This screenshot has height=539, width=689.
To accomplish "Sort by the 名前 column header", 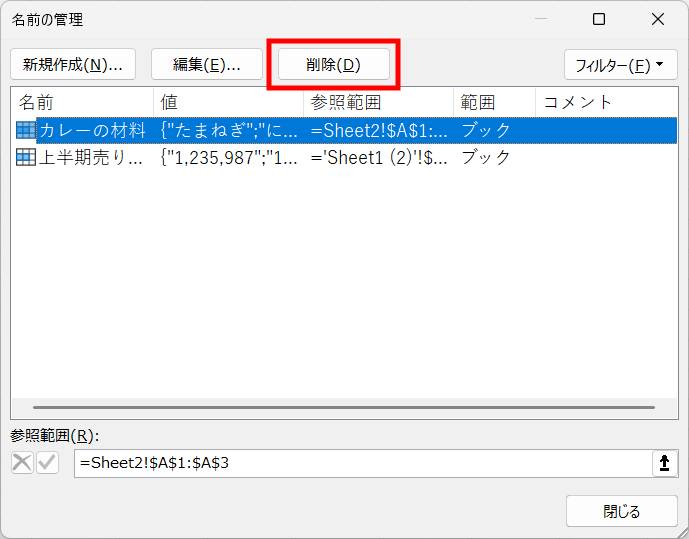I will coord(82,102).
